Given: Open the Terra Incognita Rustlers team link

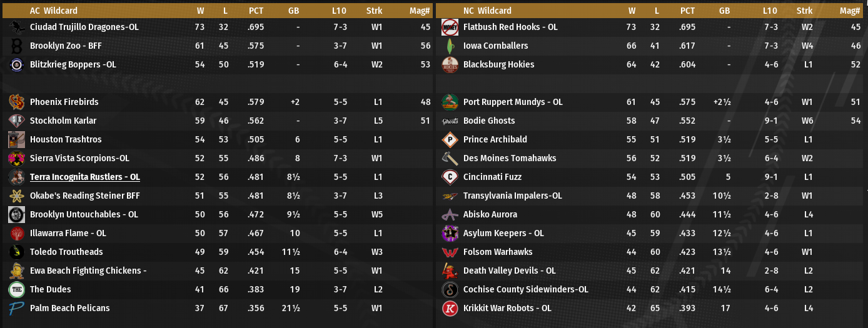Looking at the screenshot, I should [x=85, y=177].
